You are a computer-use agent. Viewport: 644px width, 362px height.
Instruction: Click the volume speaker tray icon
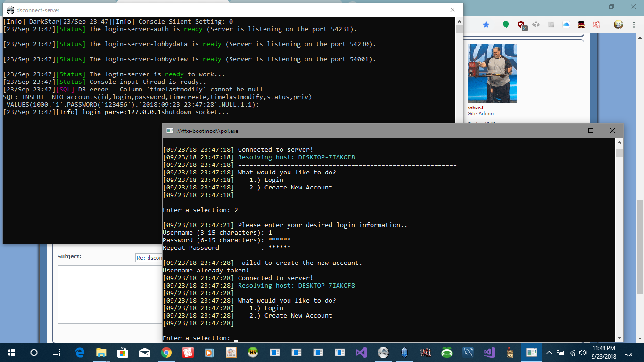(x=583, y=352)
